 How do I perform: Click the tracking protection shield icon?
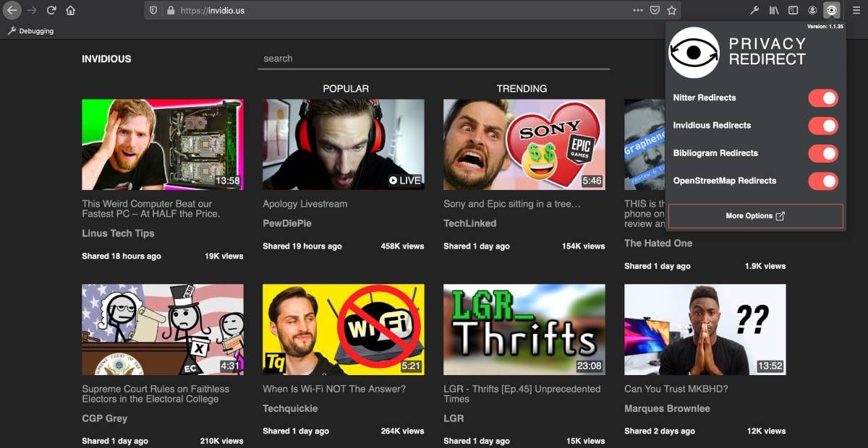pos(153,10)
